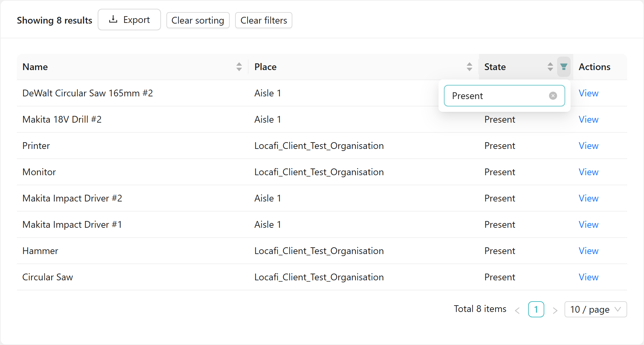The height and width of the screenshot is (345, 644).
Task: Go to previous page arrow
Action: [x=517, y=310]
